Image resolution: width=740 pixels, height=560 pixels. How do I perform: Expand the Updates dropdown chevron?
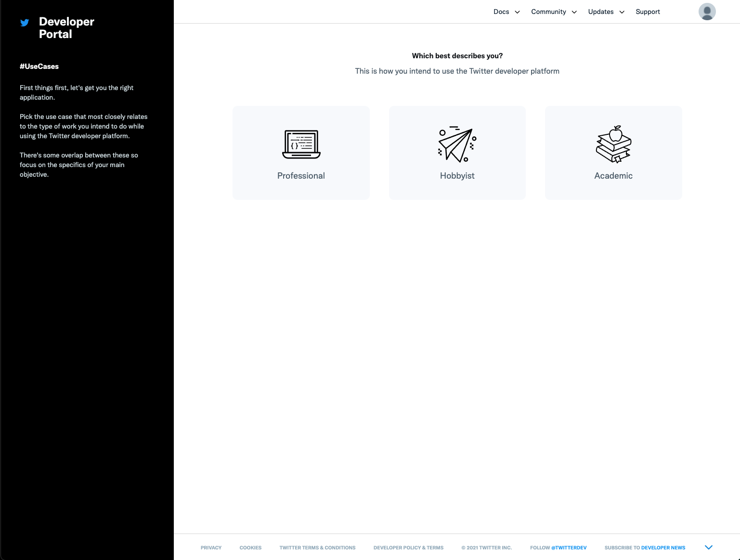tap(622, 12)
